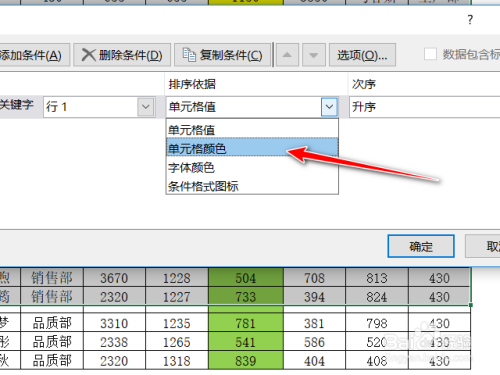
Task: Select cell 1227
Action: coord(177,296)
